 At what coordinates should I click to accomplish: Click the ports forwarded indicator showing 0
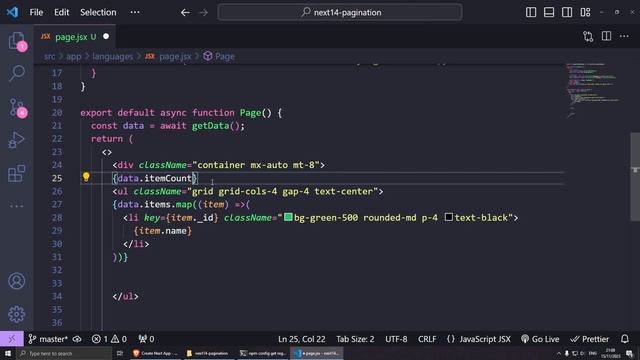pyautogui.click(x=146, y=339)
